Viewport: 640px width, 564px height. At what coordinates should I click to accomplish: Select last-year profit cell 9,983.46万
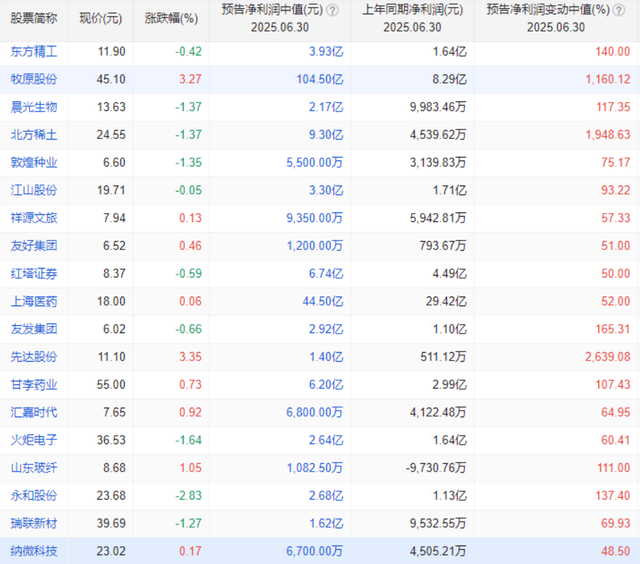click(438, 107)
